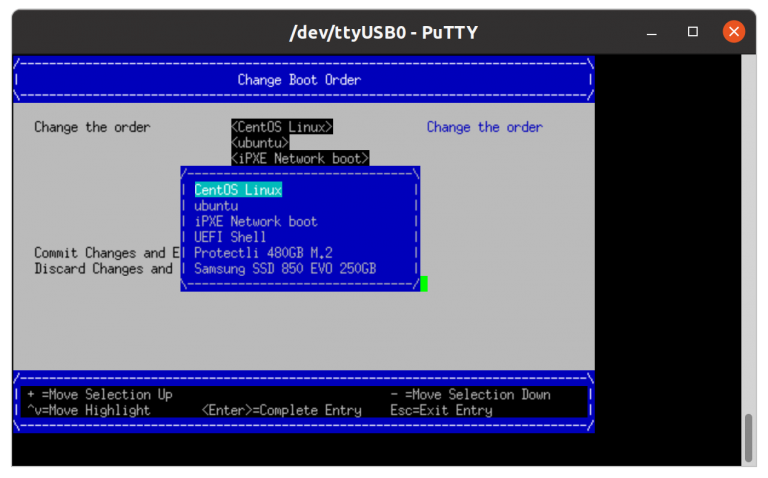Close the PuTTY window
768x478 pixels.
tap(734, 32)
